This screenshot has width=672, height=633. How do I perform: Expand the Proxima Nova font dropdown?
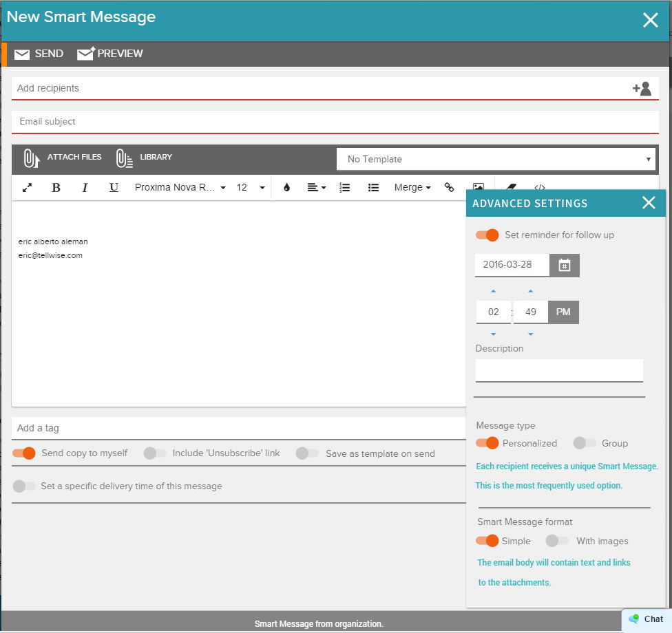(180, 188)
